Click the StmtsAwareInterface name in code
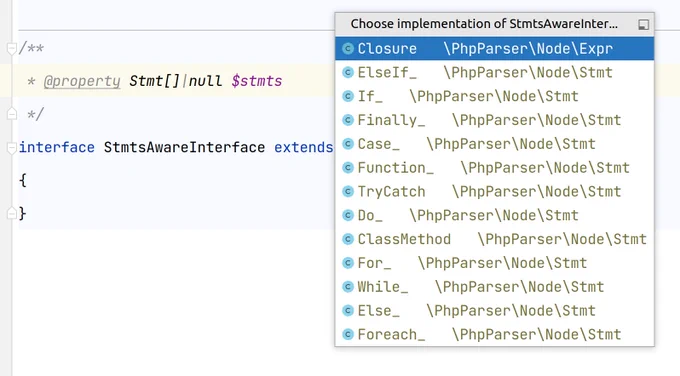This screenshot has width=680, height=376. pos(184,147)
